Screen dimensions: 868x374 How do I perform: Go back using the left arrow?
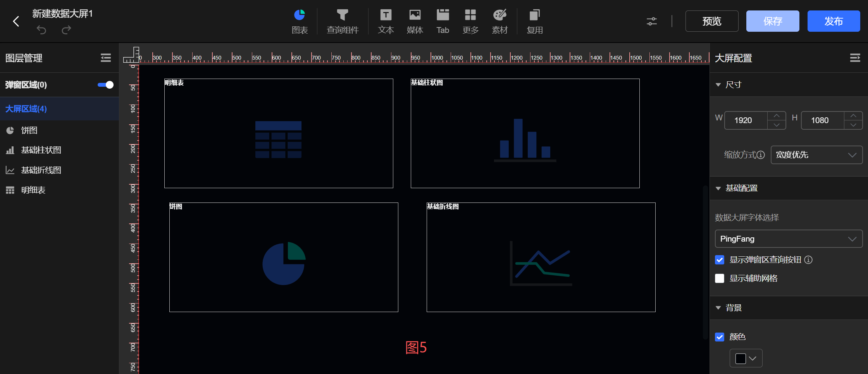click(16, 21)
